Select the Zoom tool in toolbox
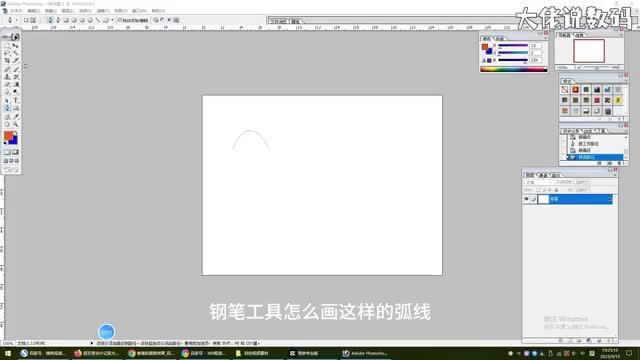Viewport: 640px width, 360px height. 16,124
